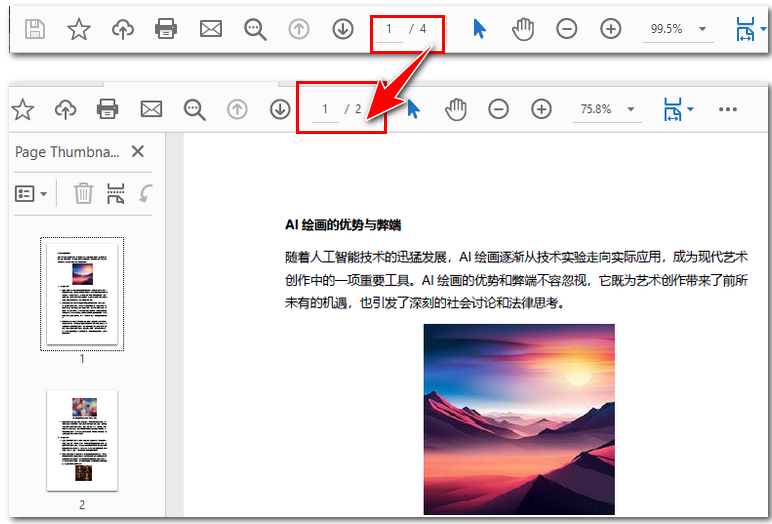Click the page number field showing 1 / 2
This screenshot has height=524, width=772.
pos(325,109)
